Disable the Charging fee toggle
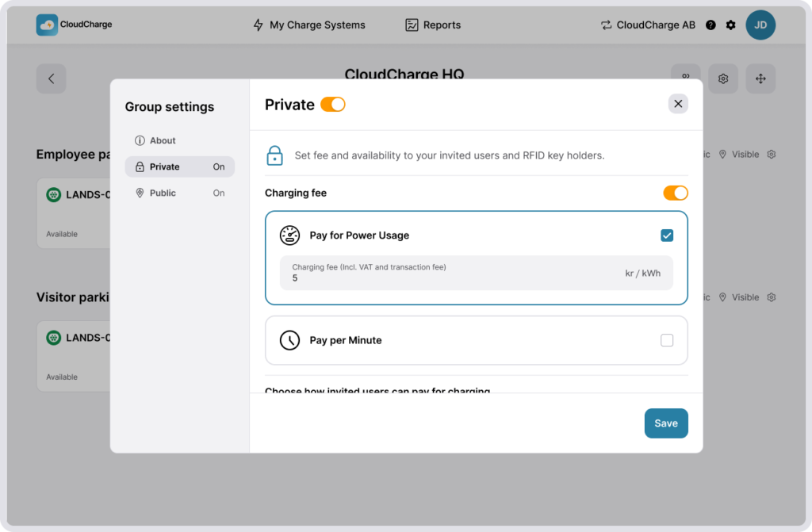Screen dimensions: 812x532 675,193
